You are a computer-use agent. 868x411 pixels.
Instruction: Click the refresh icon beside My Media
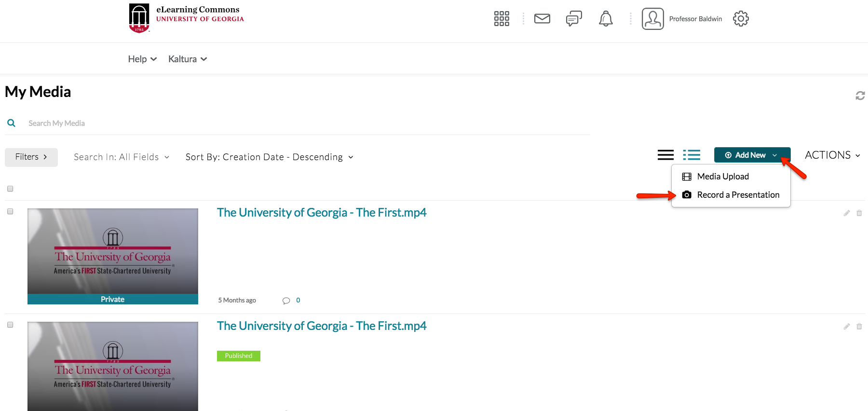tap(860, 96)
